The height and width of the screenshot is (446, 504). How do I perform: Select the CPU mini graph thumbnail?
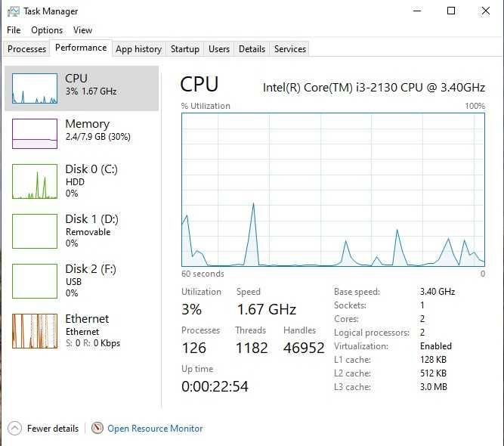[35, 88]
